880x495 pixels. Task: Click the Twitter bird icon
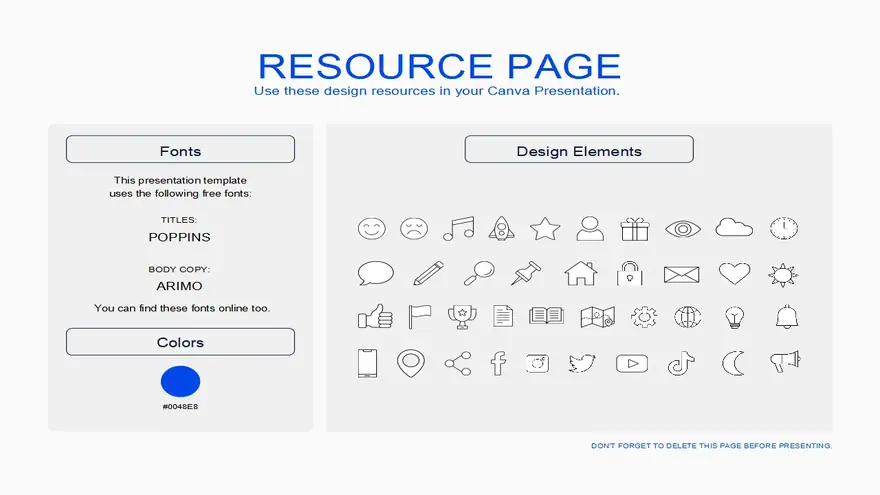click(x=582, y=364)
